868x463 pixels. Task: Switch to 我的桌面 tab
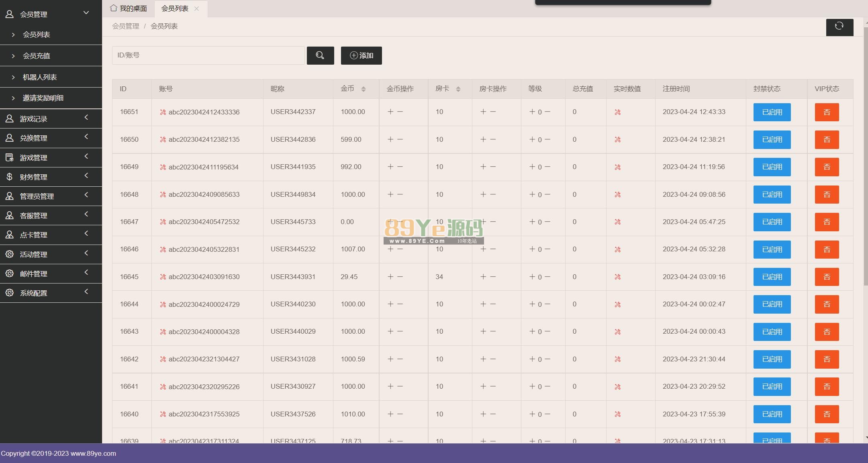129,8
